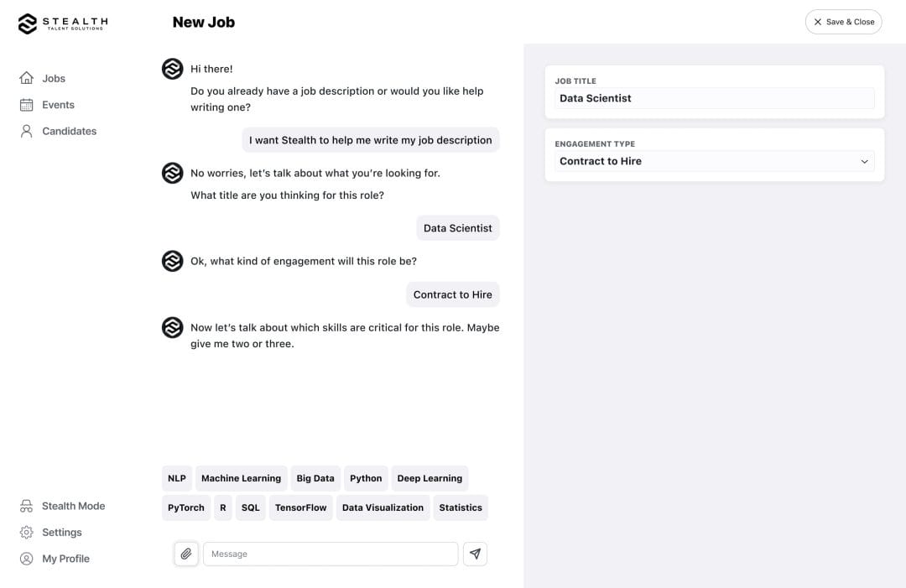Click the paperclip attachment icon
906x588 pixels.
click(186, 554)
